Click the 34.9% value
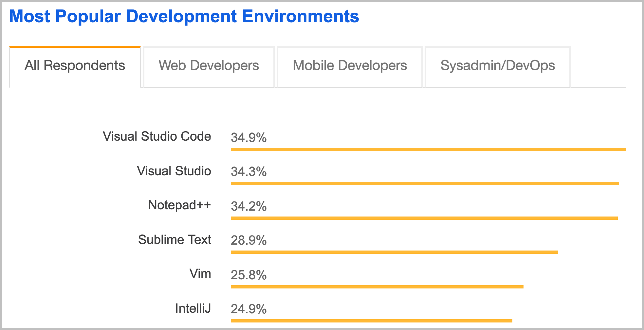The height and width of the screenshot is (330, 644). point(248,138)
